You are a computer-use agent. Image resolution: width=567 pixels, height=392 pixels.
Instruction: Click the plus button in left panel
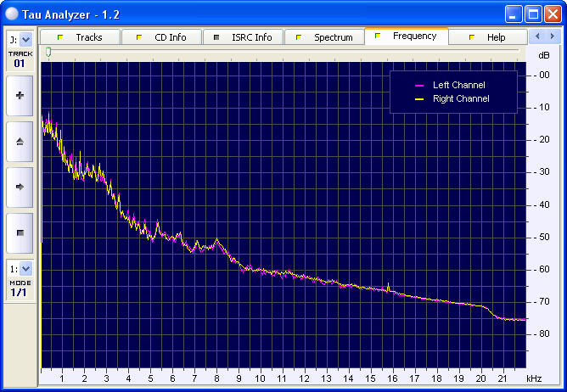tap(20, 96)
